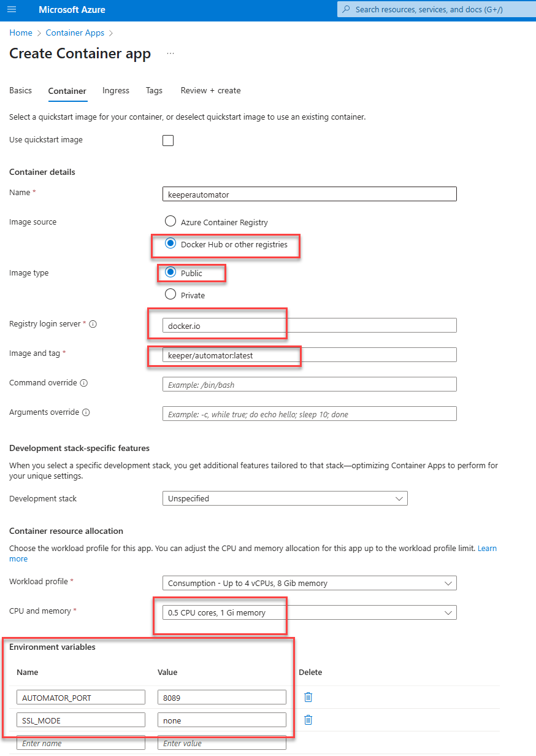
Task: Click the Arguments override info icon
Action: click(86, 412)
